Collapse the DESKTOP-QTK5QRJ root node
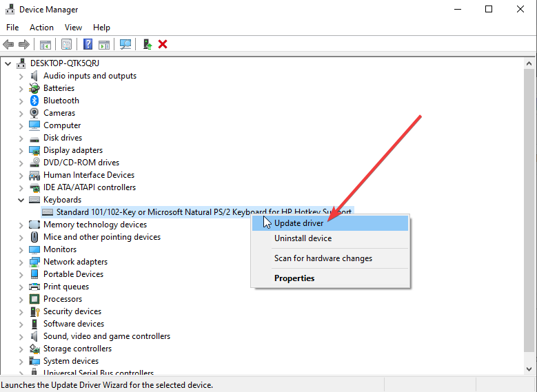 8,63
